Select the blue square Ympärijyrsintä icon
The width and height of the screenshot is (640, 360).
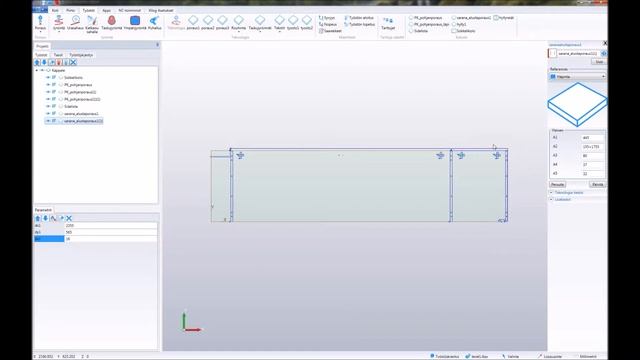coord(135,20)
